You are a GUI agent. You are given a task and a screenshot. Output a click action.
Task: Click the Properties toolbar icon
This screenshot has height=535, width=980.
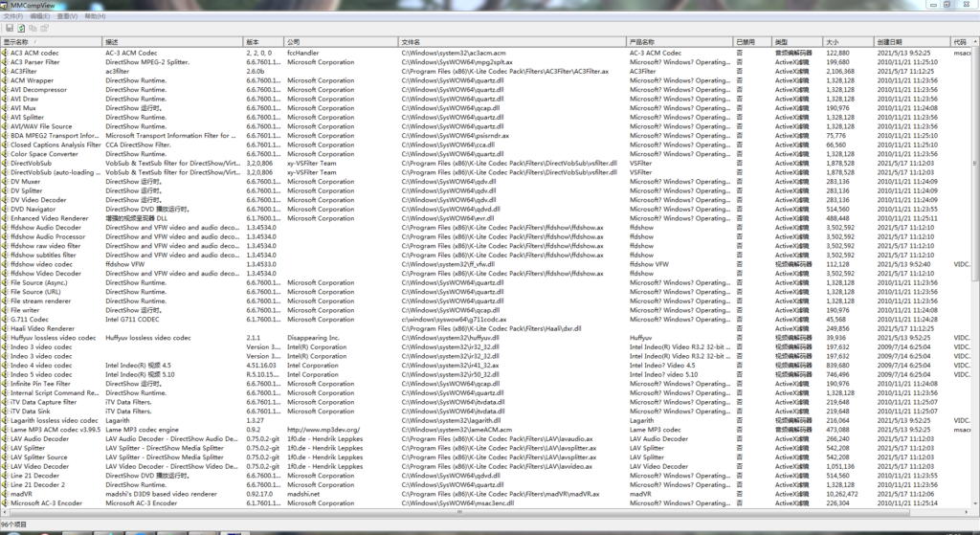coord(44,28)
